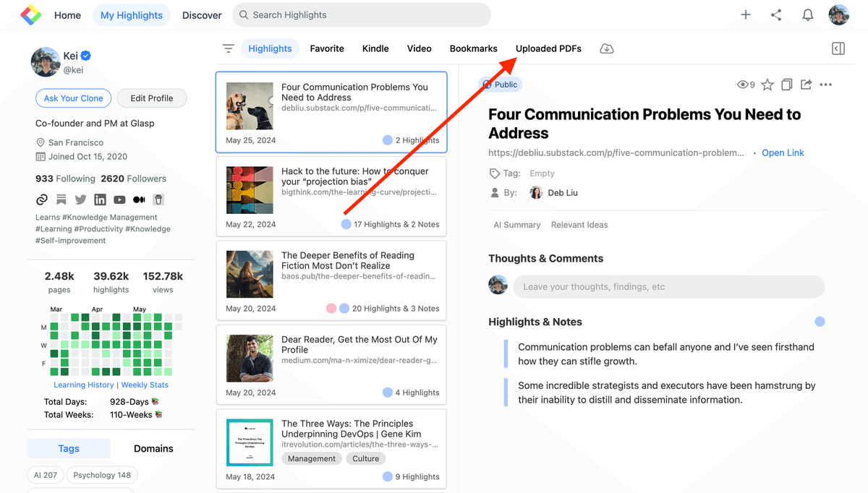Open the My Highlights tab
868x493 pixels.
click(132, 14)
